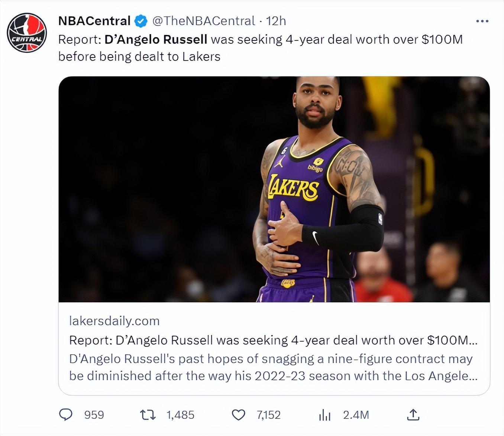504x436 pixels.
Task: Click the blue verified badge
Action: click(141, 21)
